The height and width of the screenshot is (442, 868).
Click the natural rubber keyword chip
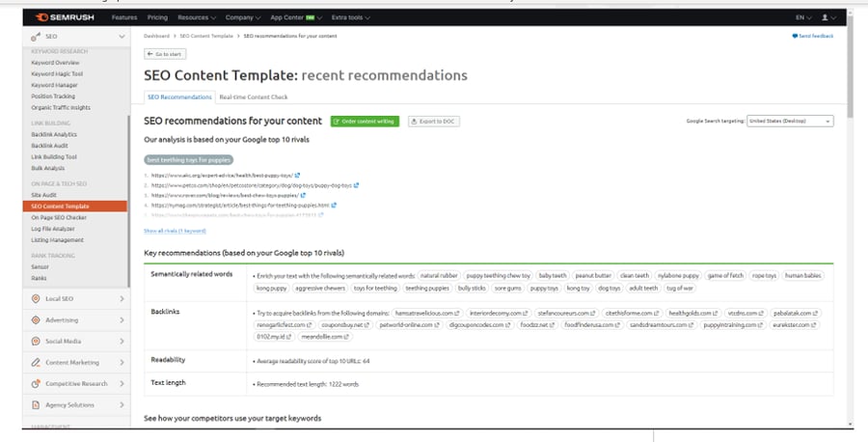coord(439,275)
